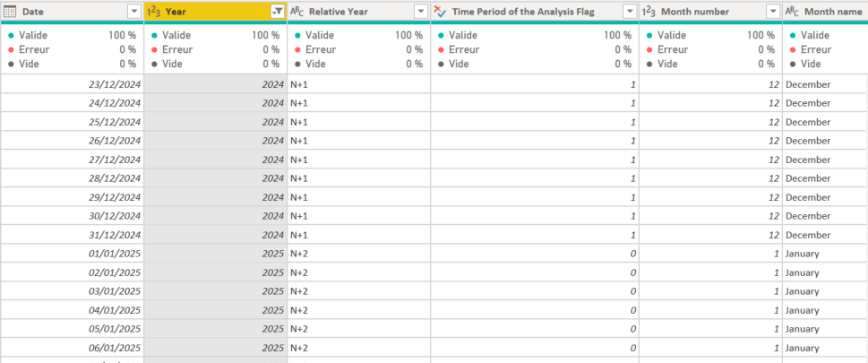868x363 pixels.
Task: Click the Year cell in the 01/01/2025 row
Action: (215, 254)
